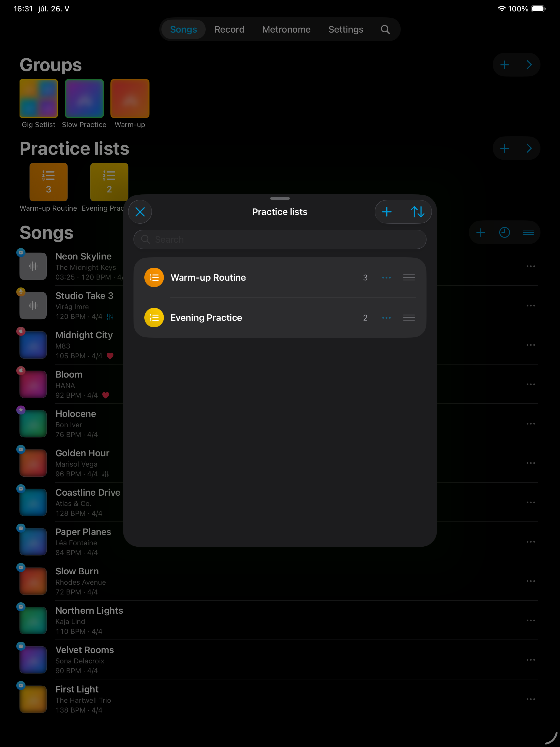Add a new song
The image size is (560, 747).
[x=480, y=232]
